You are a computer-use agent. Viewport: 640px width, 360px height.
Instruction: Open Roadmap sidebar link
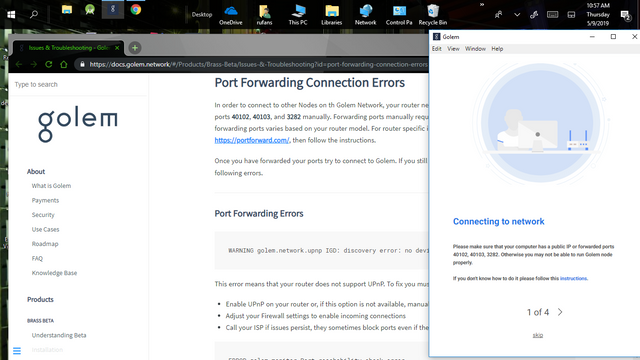(x=45, y=244)
